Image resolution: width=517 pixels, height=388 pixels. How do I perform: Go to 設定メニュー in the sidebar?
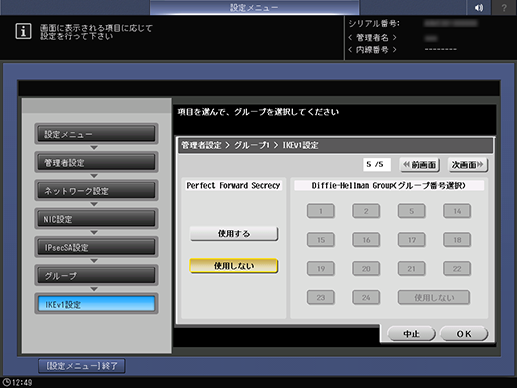point(96,134)
